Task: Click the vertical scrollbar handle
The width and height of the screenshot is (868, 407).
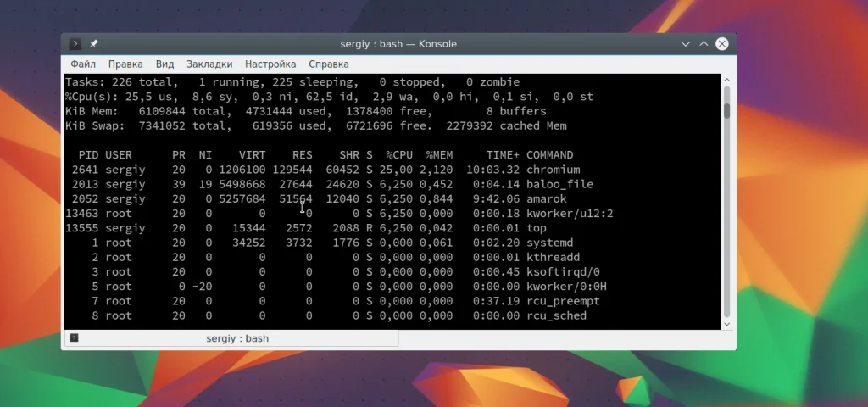Action: coord(726,110)
